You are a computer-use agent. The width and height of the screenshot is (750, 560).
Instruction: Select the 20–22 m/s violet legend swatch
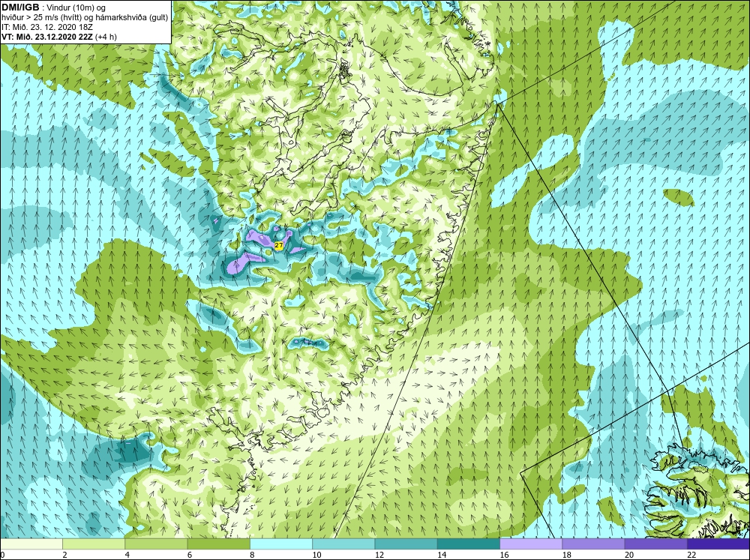tap(655, 544)
